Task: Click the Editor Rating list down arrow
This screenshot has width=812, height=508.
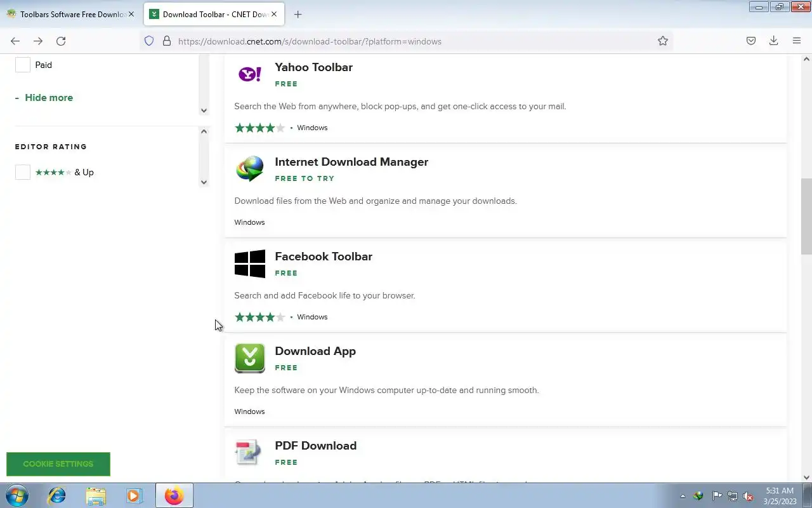Action: 204,182
